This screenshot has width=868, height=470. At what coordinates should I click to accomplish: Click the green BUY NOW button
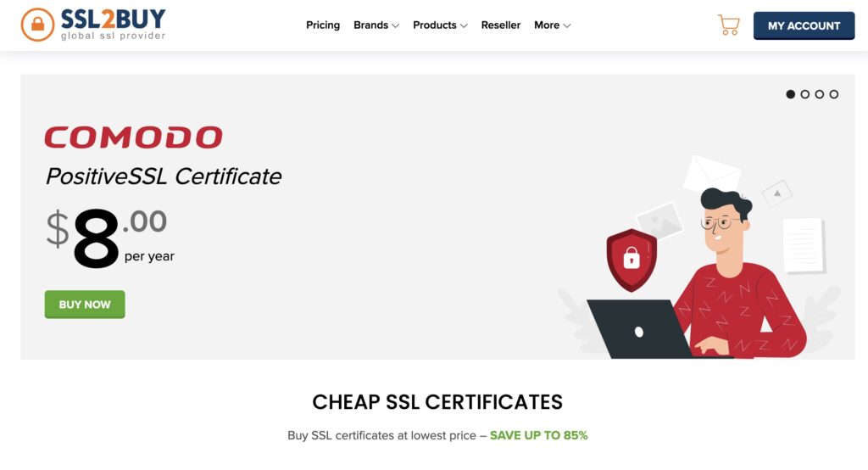(x=85, y=305)
